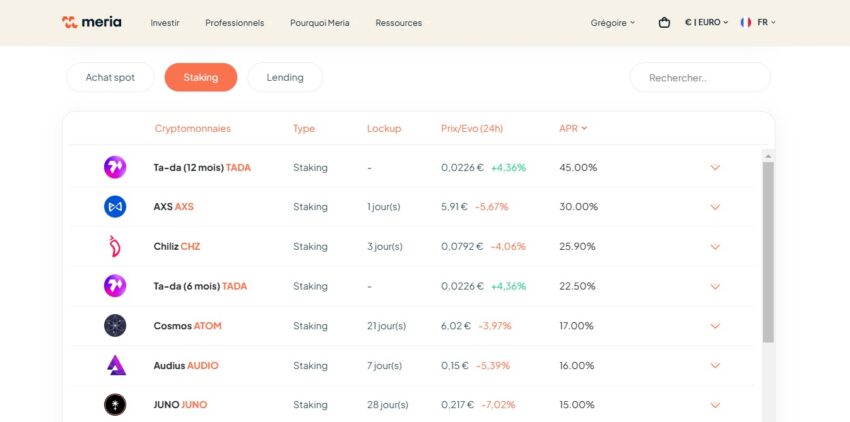The image size is (850, 422).
Task: Click the Audius AUDIO coin logo
Action: tap(116, 365)
